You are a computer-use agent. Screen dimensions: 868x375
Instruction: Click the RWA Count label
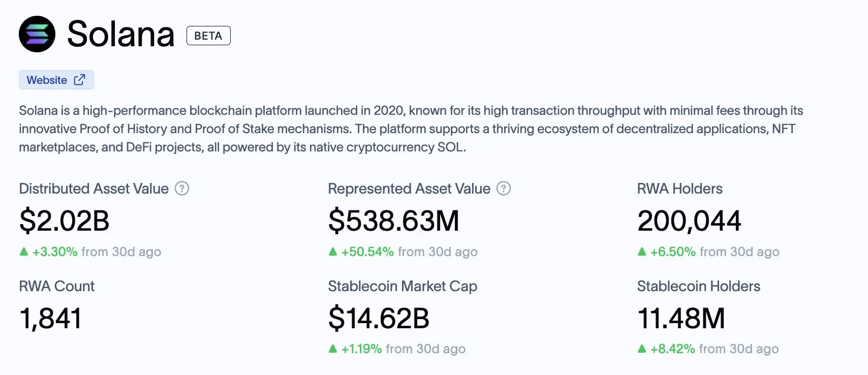(57, 286)
